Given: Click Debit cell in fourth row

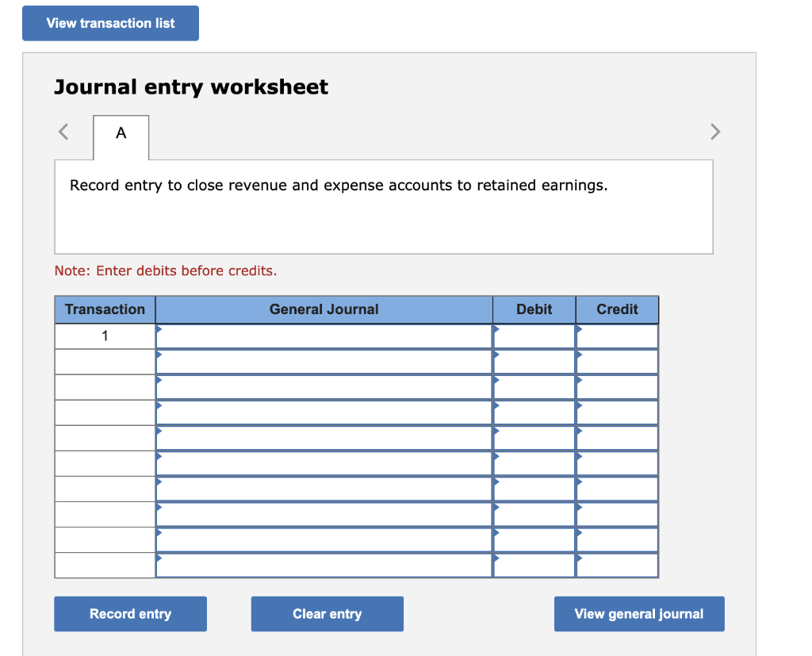Looking at the screenshot, I should 534,412.
